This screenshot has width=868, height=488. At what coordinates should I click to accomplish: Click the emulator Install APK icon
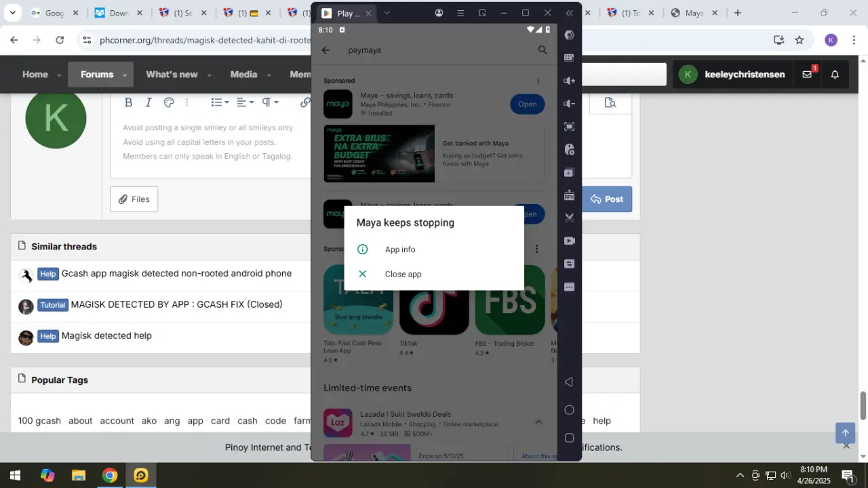coord(569,195)
